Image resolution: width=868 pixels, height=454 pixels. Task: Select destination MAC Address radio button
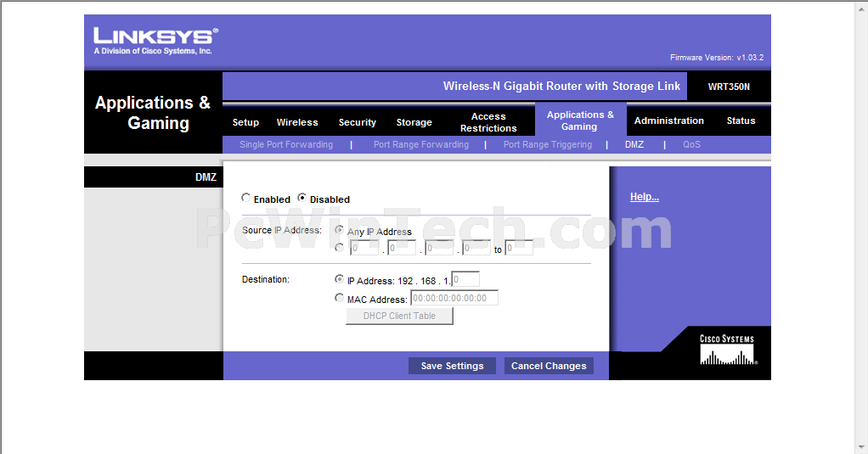(x=340, y=298)
